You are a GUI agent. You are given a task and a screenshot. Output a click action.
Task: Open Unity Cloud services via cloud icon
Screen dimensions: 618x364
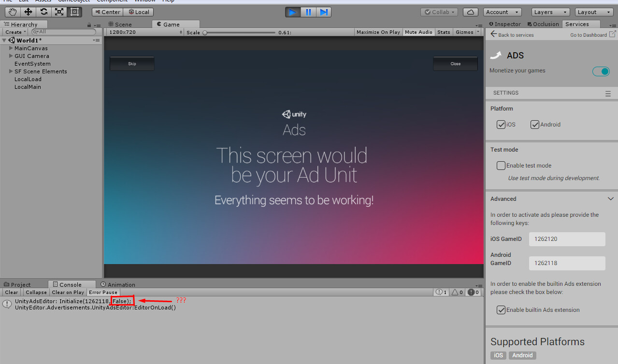470,12
